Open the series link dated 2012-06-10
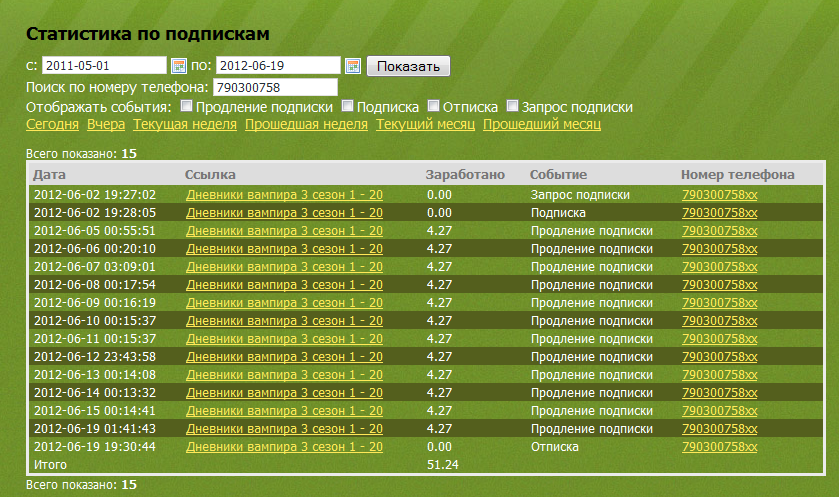The width and height of the screenshot is (839, 497). [284, 320]
